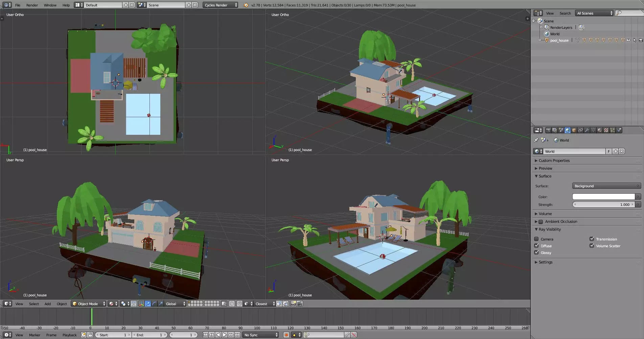Toggle pool_house renderability camera icon
This screenshot has height=339, width=644.
click(641, 40)
